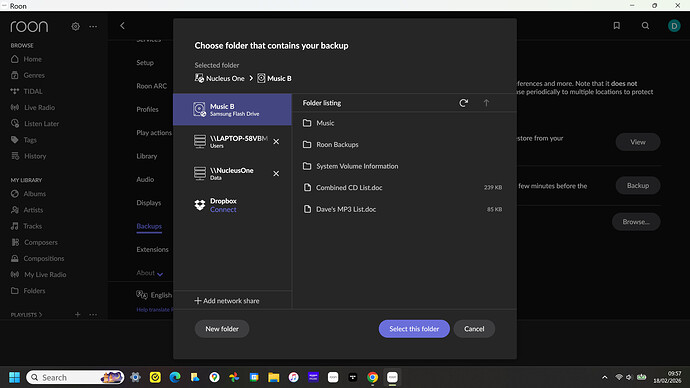Switch to Roon ARC settings tab
Image resolution: width=690 pixels, height=388 pixels.
151,86
